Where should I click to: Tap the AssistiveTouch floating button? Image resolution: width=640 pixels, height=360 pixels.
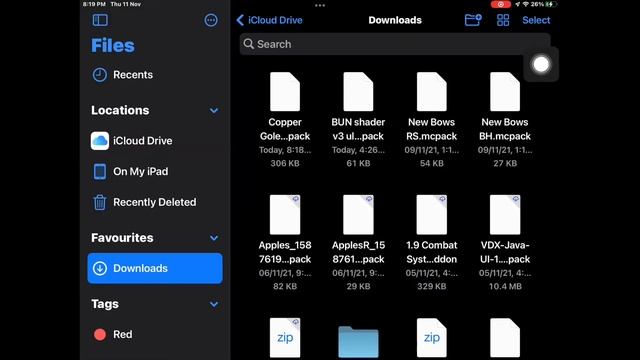coord(541,64)
